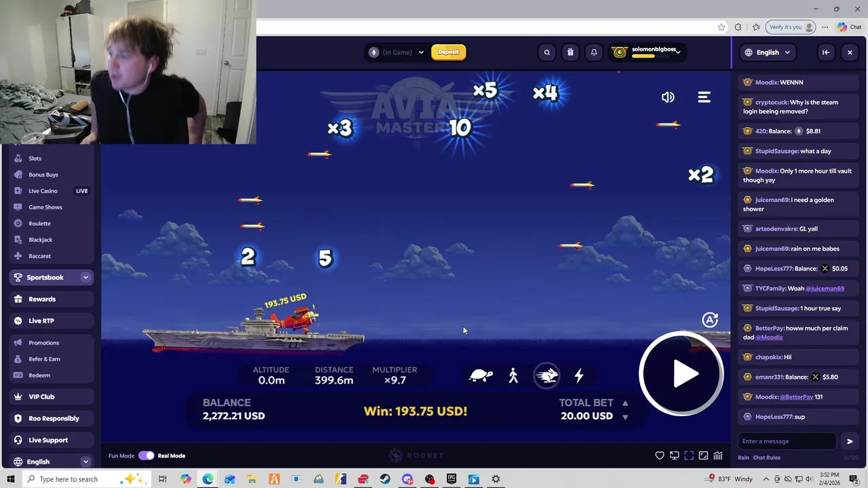This screenshot has height=488, width=868.
Task: Click the Rain link under chat
Action: pyautogui.click(x=743, y=457)
